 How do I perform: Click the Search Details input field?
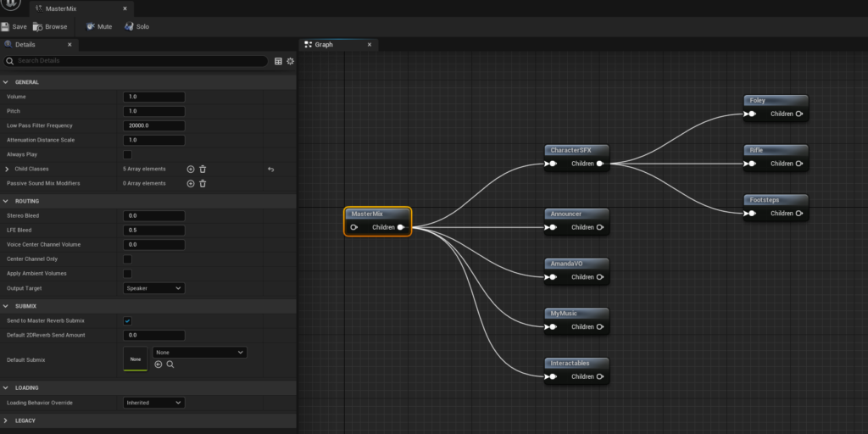140,61
